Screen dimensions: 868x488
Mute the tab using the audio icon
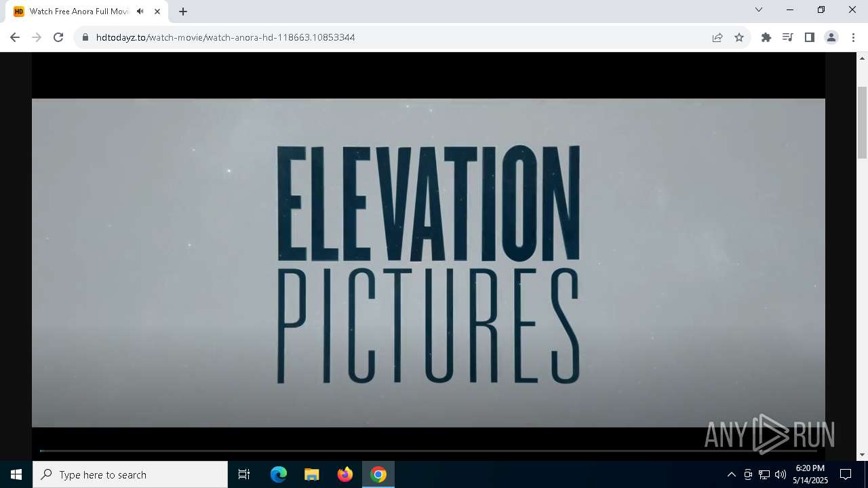tap(140, 12)
